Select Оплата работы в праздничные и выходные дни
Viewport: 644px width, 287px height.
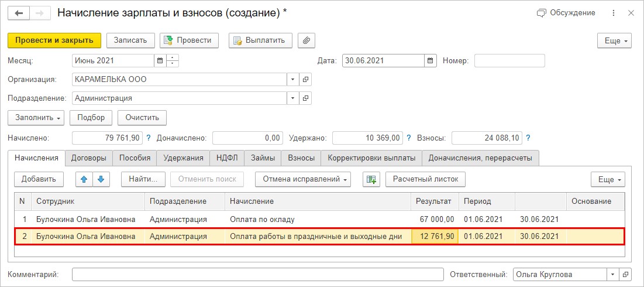click(318, 237)
